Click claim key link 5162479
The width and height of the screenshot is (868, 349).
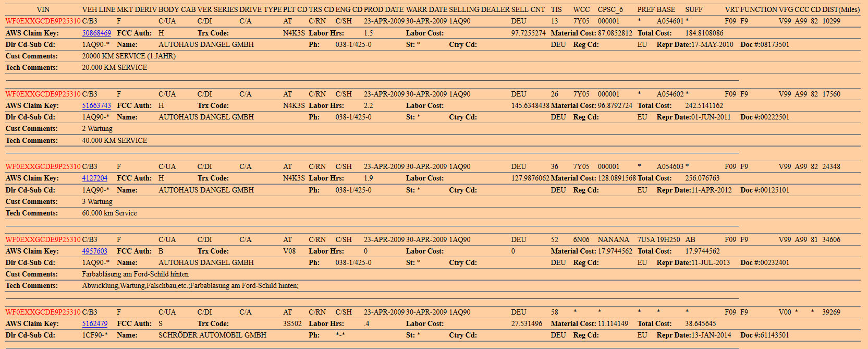pos(94,323)
